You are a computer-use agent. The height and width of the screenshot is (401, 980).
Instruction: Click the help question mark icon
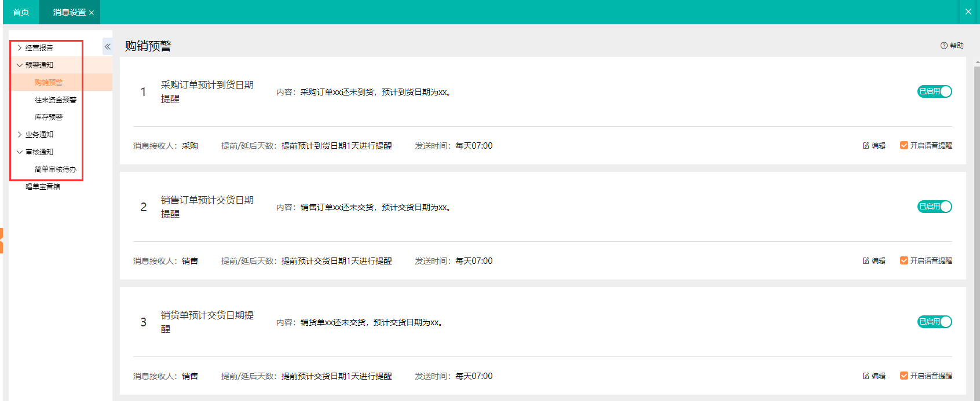click(x=944, y=46)
